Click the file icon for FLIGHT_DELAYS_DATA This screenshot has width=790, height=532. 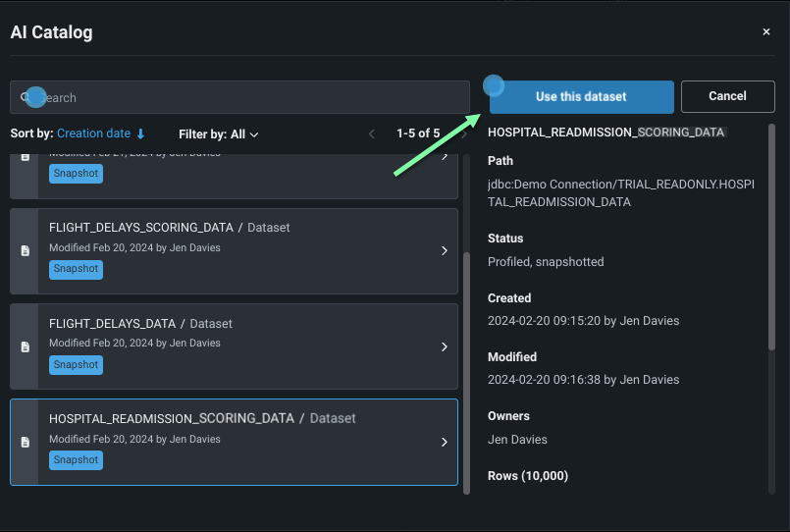25,347
